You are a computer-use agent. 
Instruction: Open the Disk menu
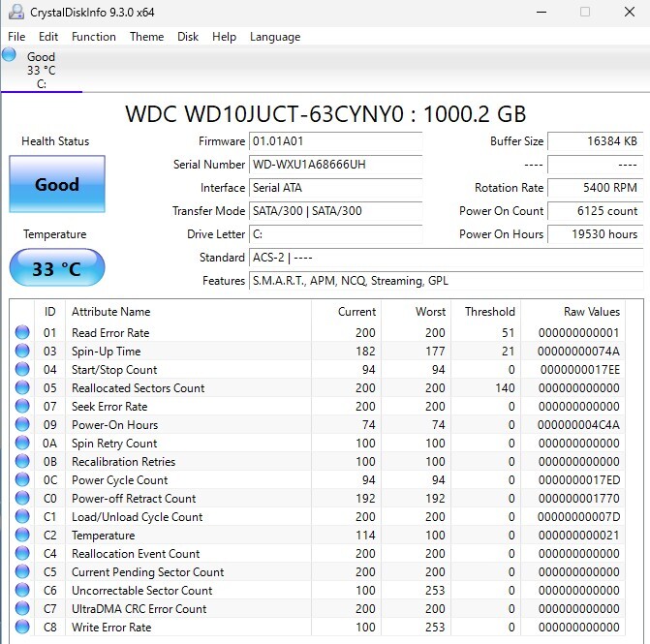point(188,37)
